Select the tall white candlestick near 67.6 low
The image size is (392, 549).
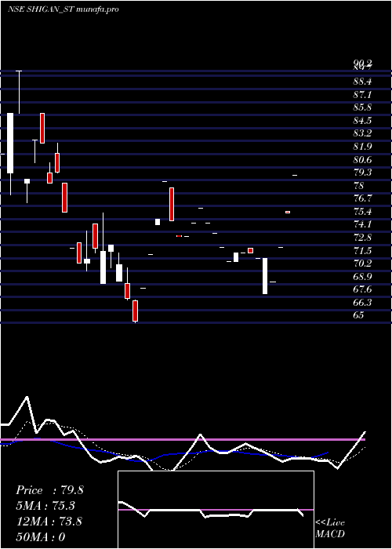(x=265, y=276)
